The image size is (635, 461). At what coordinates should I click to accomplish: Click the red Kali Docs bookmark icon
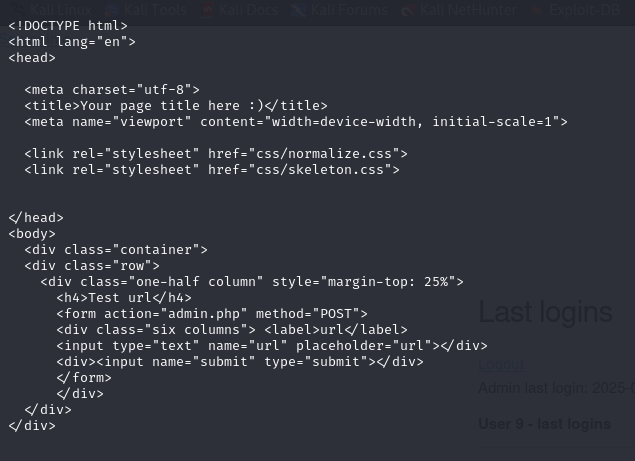(208, 9)
